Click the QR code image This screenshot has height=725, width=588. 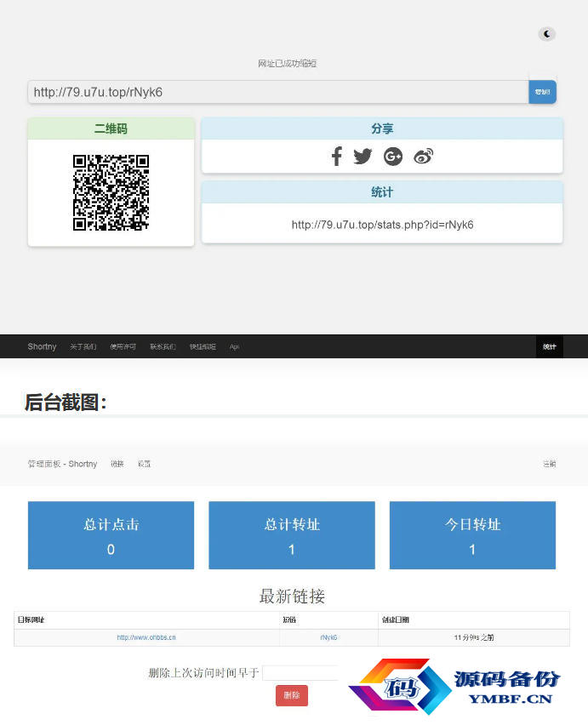point(111,192)
